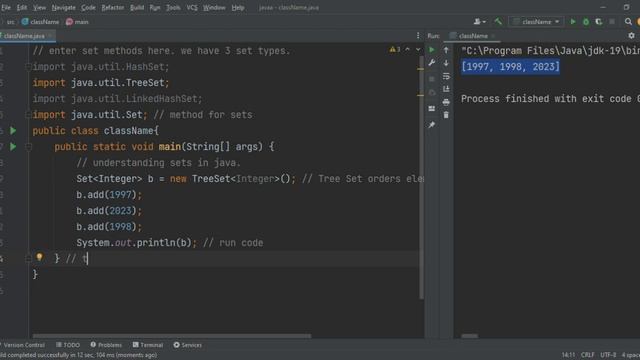Open the Build menu
The width and height of the screenshot is (640, 360).
click(x=137, y=7)
